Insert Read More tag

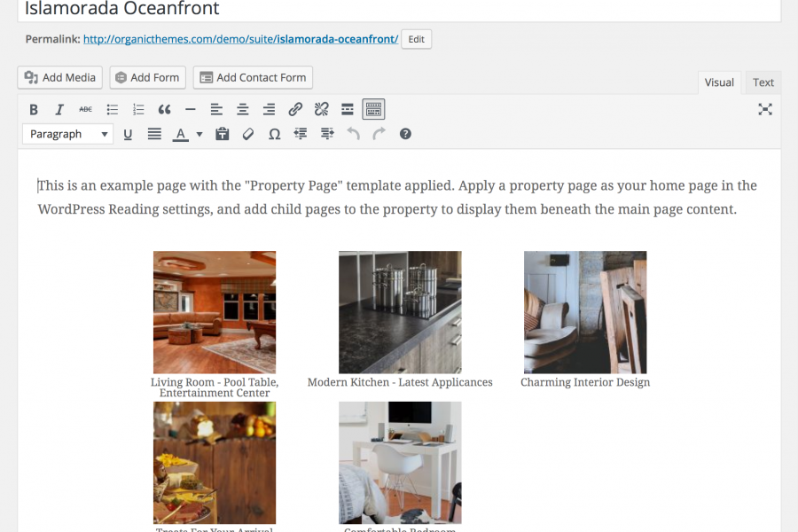[x=347, y=109]
